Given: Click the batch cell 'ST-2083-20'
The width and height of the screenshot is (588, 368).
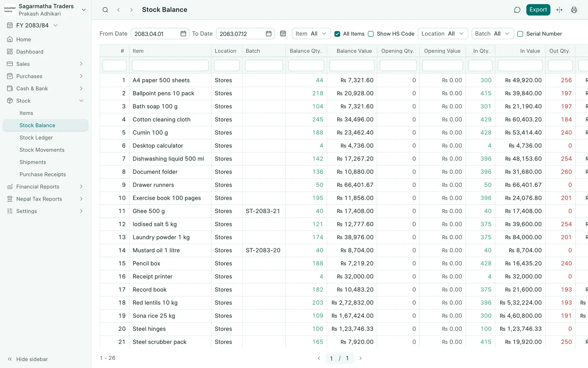Looking at the screenshot, I should coord(264,250).
